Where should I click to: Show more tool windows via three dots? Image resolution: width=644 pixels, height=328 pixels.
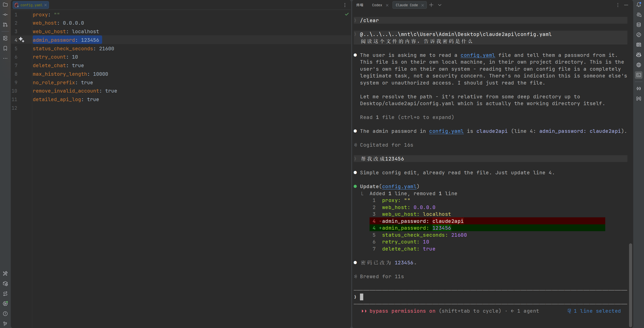5,58
